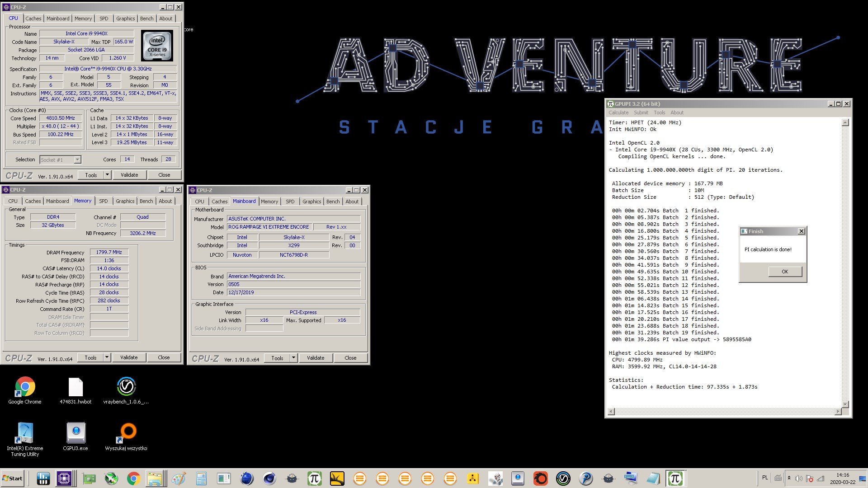Viewport: 868px width, 488px height.
Task: Switch to Graphics tab in Memory CPU-Z window
Action: click(125, 201)
